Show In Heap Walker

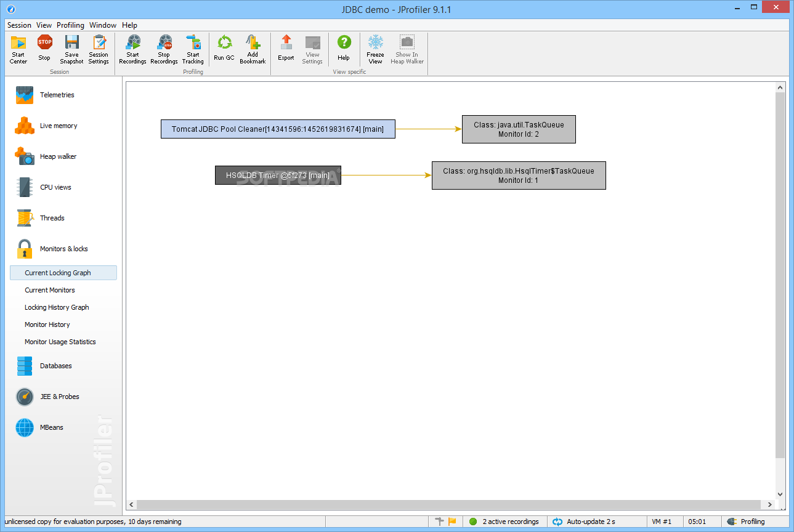point(407,49)
